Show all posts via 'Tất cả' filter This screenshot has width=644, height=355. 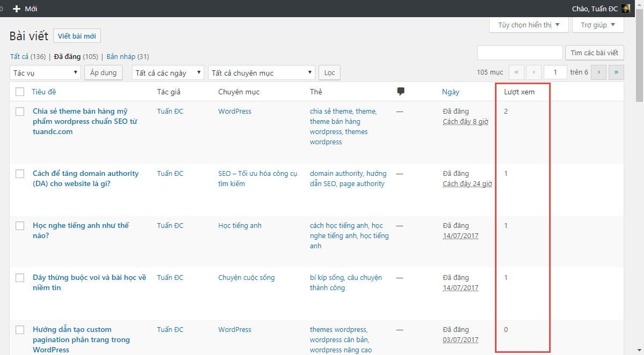click(x=19, y=56)
